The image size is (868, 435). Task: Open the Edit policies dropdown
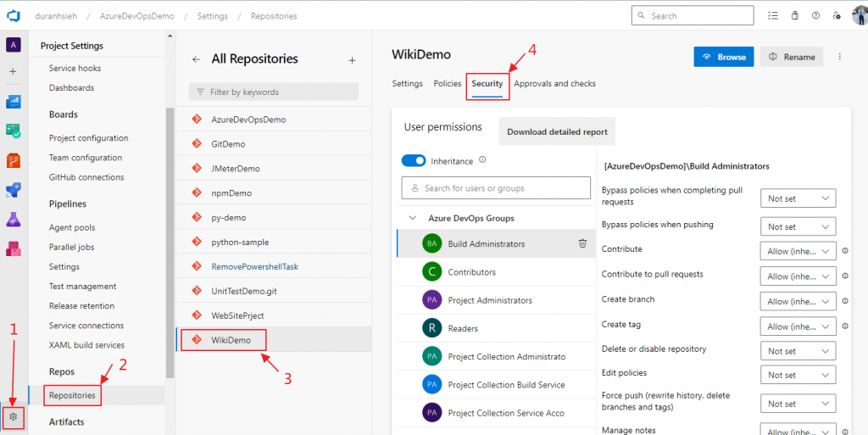pyautogui.click(x=798, y=376)
